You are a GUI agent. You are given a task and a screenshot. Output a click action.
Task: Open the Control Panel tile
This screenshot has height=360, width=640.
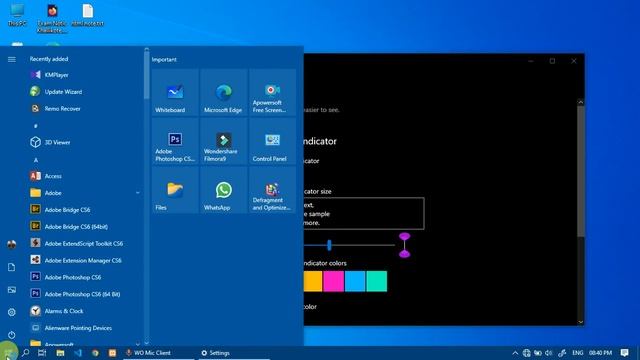pyautogui.click(x=272, y=141)
